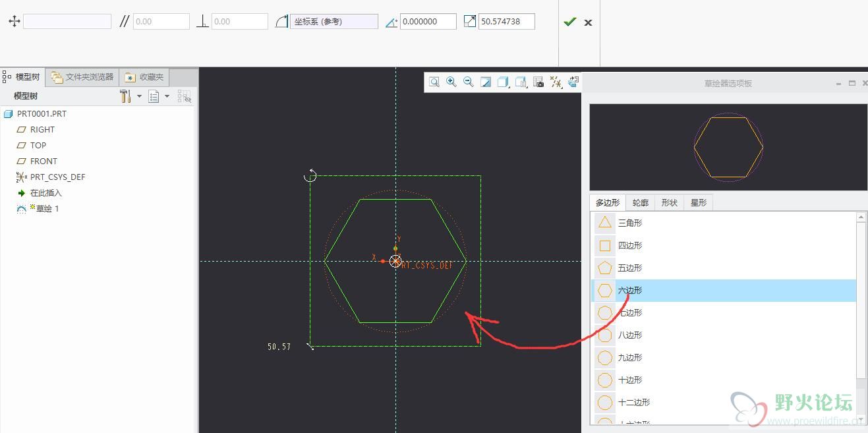Select 草绘 1 in the model tree
Screen dimensions: 868x433
click(38, 208)
